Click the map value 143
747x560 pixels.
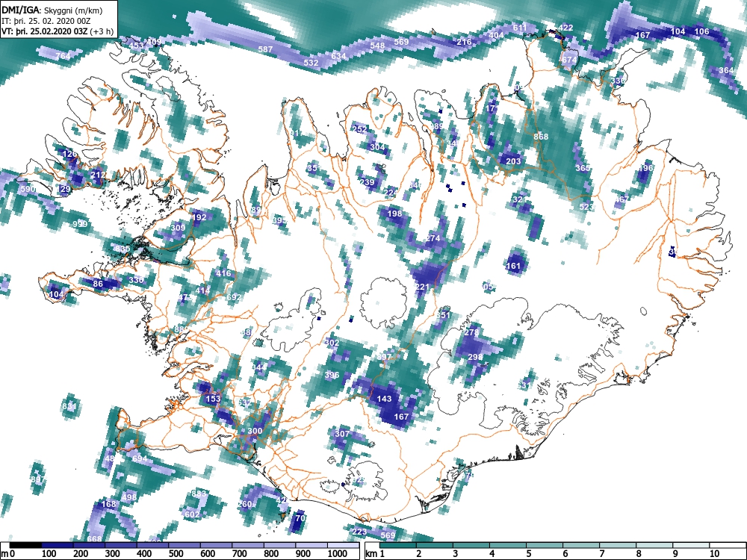[x=384, y=399]
